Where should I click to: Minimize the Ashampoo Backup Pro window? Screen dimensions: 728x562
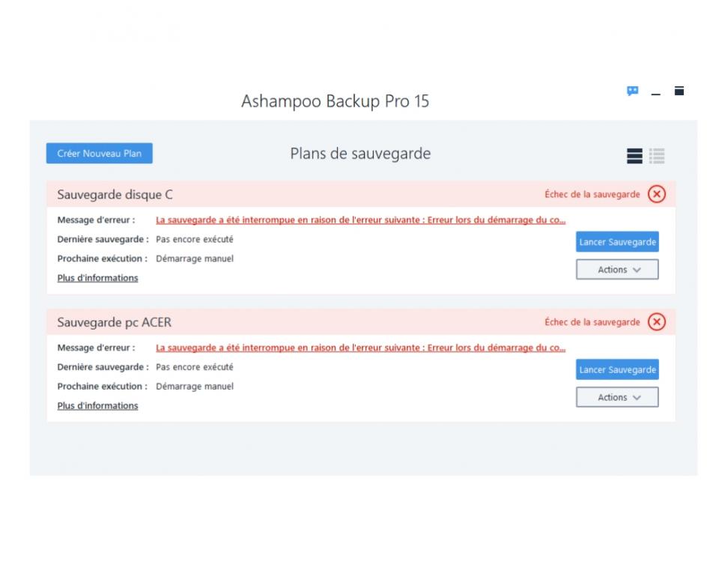[x=655, y=94]
